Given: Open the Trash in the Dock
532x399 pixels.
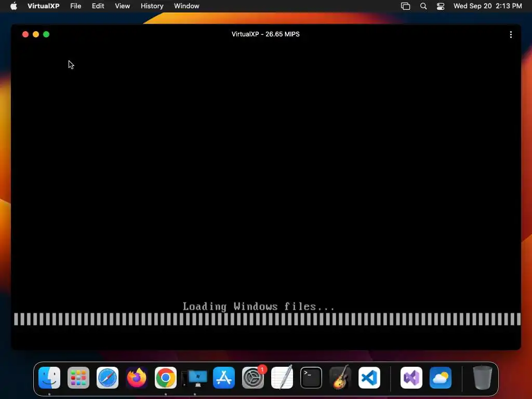Looking at the screenshot, I should coord(482,378).
